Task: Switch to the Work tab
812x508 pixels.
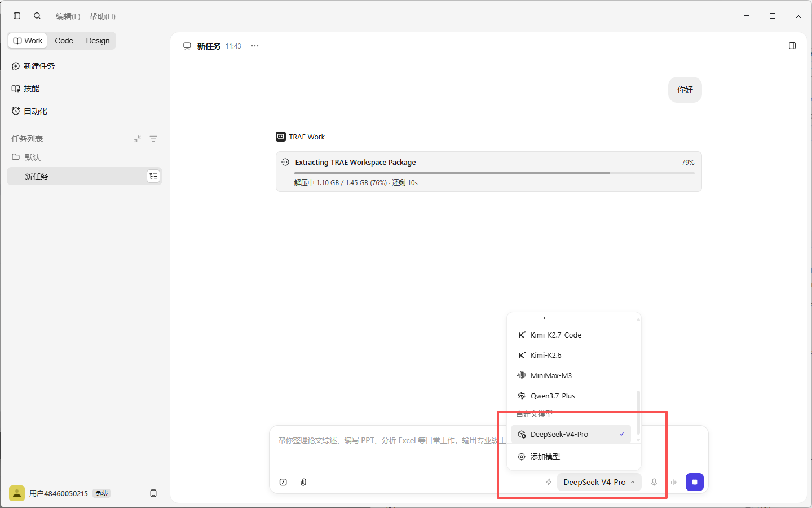Action: [28, 41]
